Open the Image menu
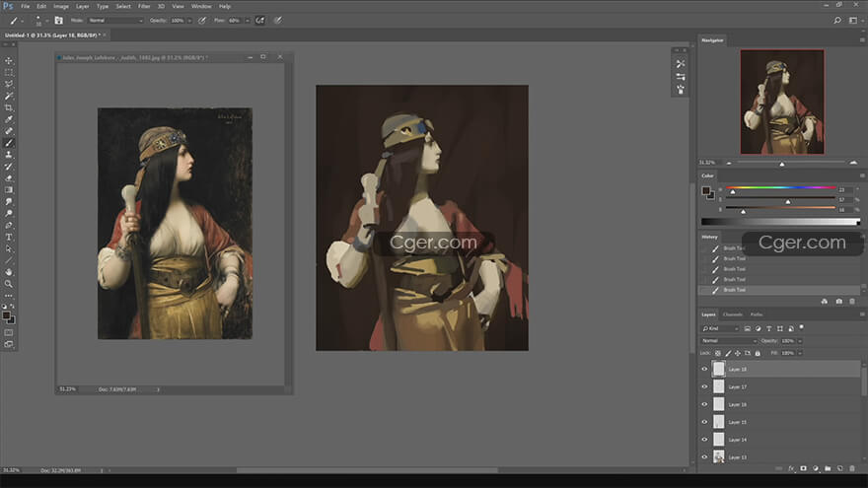Viewport: 868px width, 488px height. pos(61,6)
